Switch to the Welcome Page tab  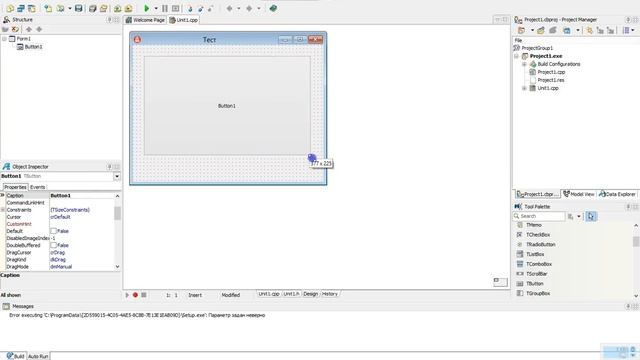(x=145, y=20)
